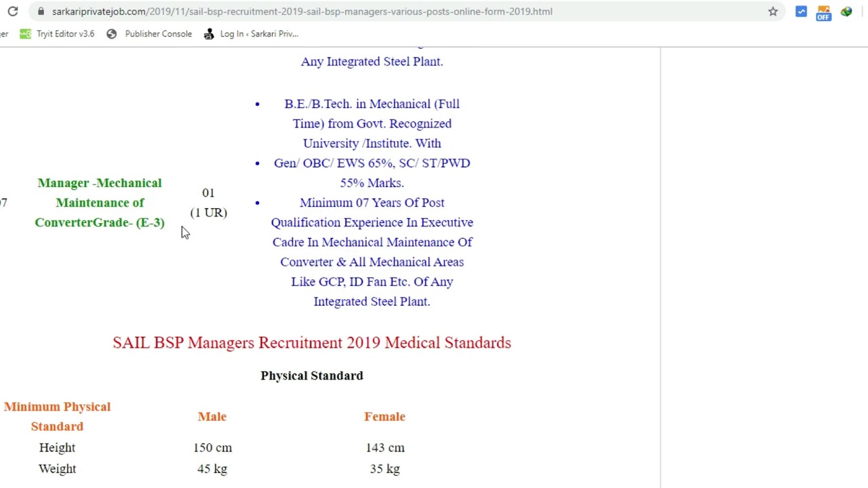868x488 pixels.
Task: Click the '35 kg' female weight value
Action: click(x=384, y=469)
